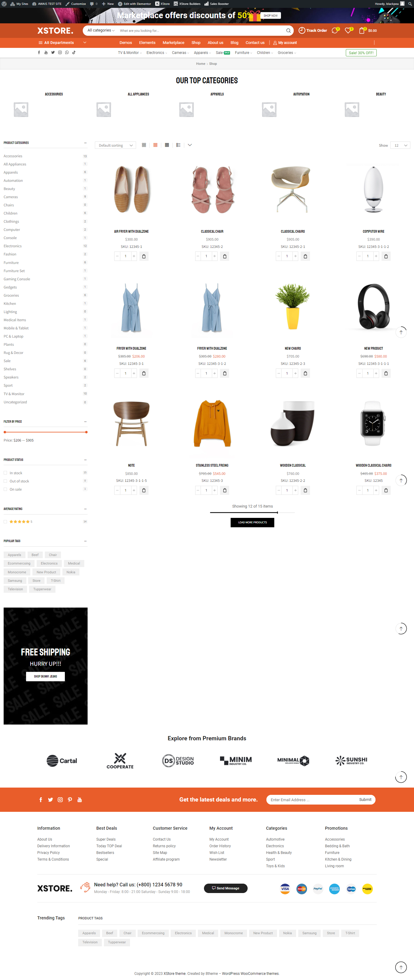
Task: Click the Track Order clock icon
Action: (302, 30)
